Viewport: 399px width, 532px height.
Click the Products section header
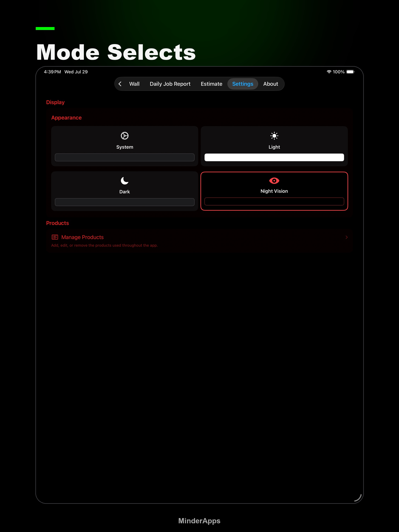click(57, 223)
